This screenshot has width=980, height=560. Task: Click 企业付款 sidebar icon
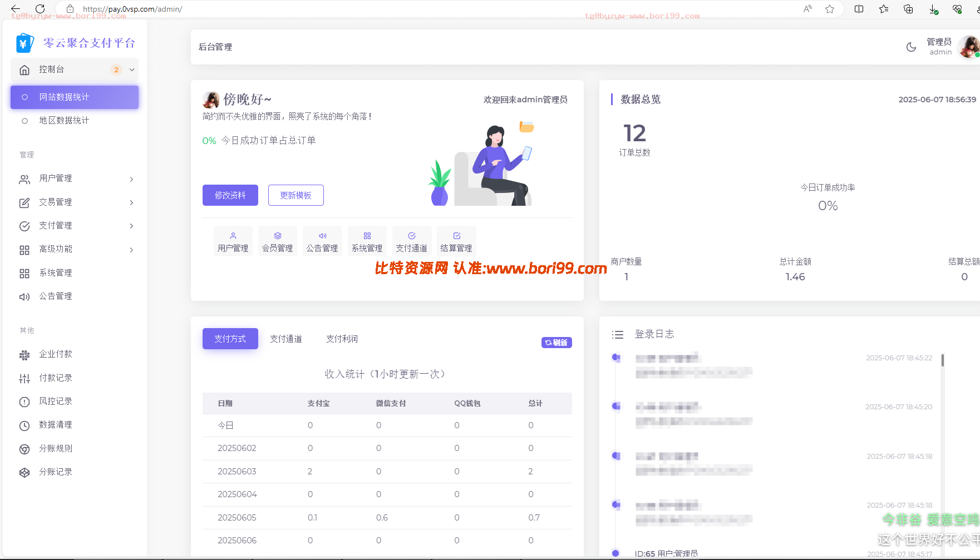(x=24, y=355)
